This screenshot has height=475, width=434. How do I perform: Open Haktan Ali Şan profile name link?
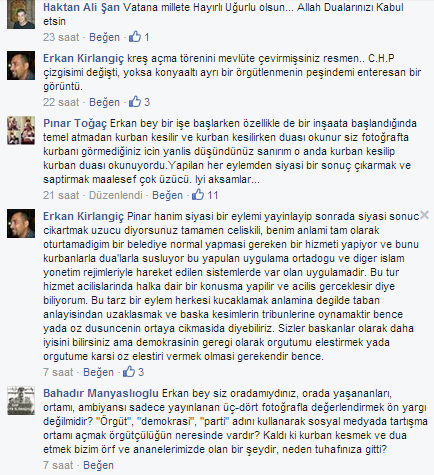coord(81,7)
